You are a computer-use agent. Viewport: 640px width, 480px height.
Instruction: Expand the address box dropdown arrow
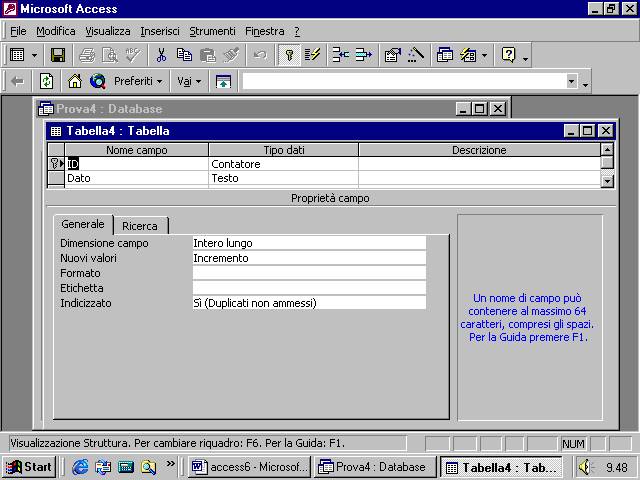[571, 81]
